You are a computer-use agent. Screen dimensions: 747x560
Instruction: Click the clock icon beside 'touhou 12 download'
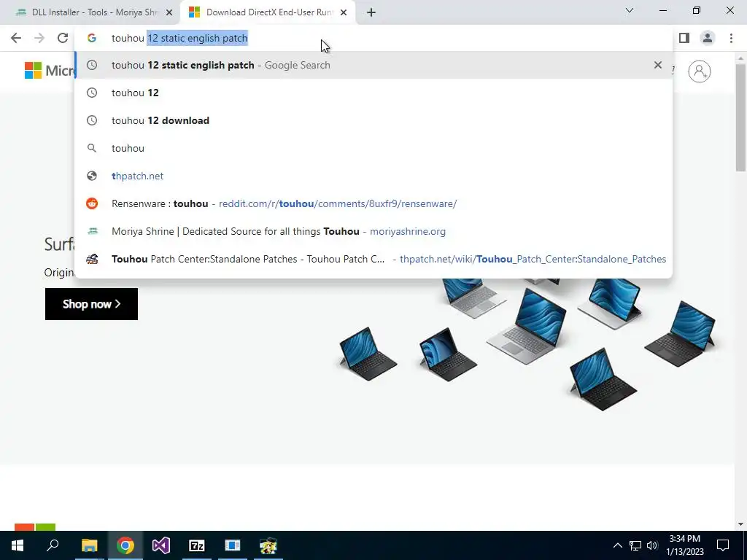(91, 120)
